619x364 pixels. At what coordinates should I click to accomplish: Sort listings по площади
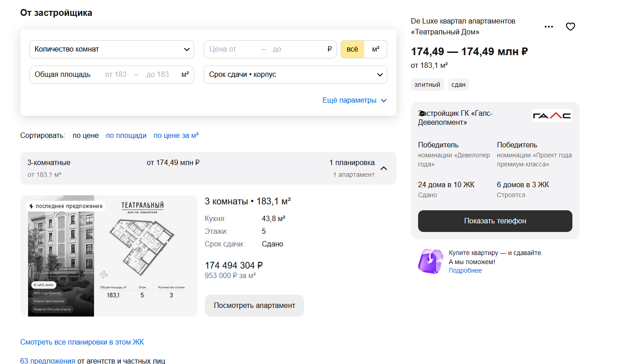coord(126,135)
